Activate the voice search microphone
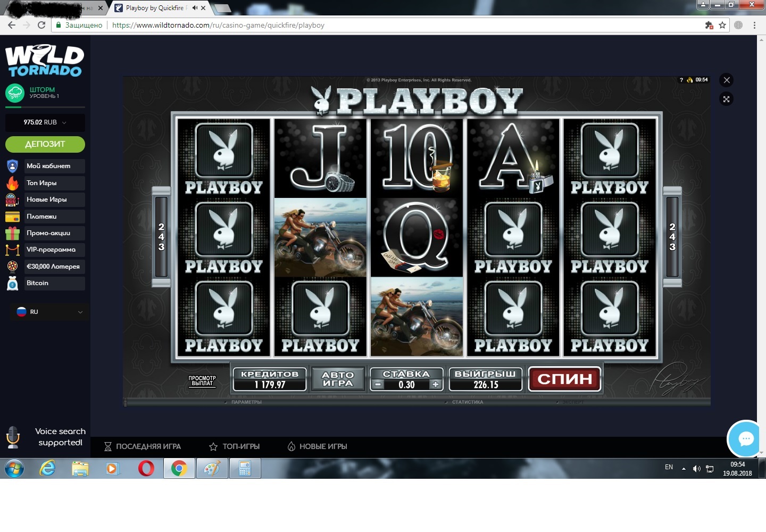Viewport: 766px width, 532px height. [13, 437]
